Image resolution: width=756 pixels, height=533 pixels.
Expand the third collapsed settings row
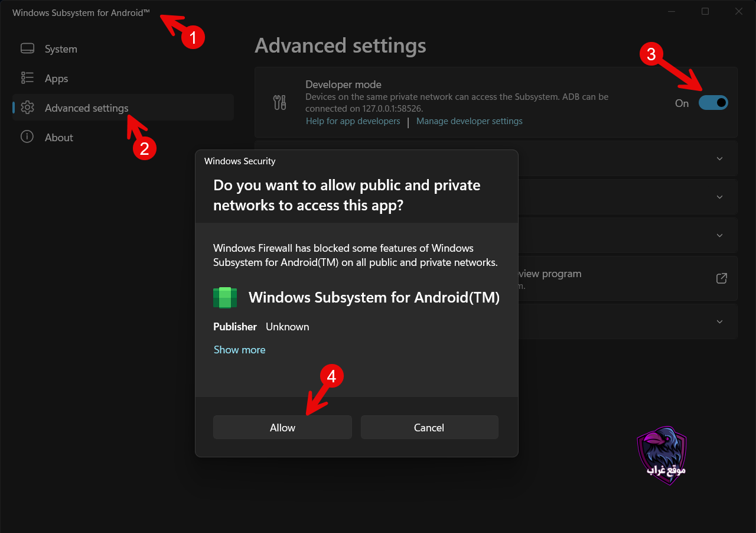pos(719,235)
